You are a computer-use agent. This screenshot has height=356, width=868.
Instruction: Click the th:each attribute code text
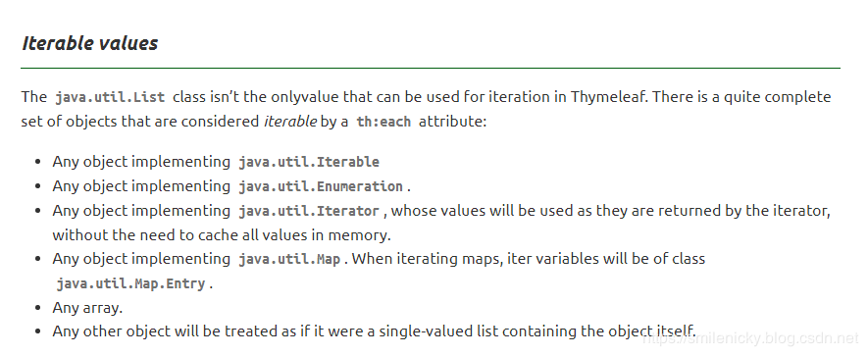(383, 122)
